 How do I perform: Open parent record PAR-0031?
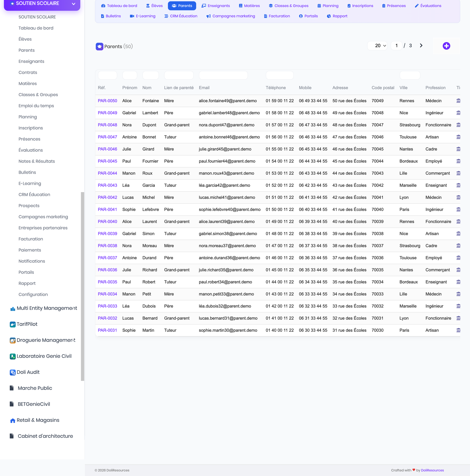tap(107, 330)
